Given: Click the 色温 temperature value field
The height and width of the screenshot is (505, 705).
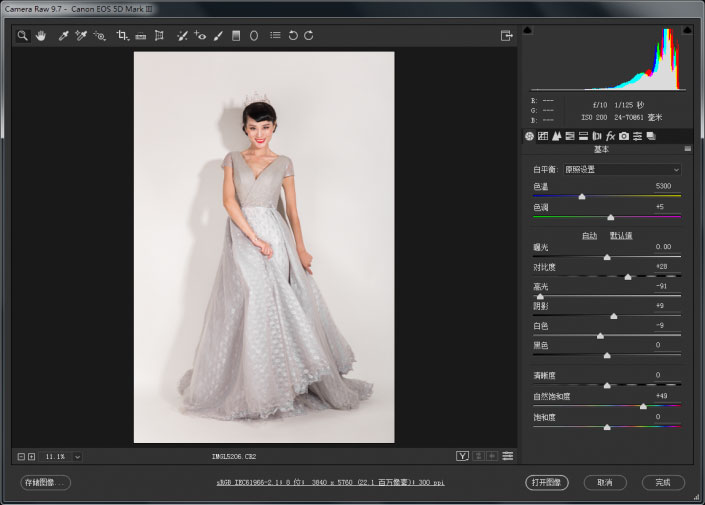Looking at the screenshot, I should tap(663, 187).
